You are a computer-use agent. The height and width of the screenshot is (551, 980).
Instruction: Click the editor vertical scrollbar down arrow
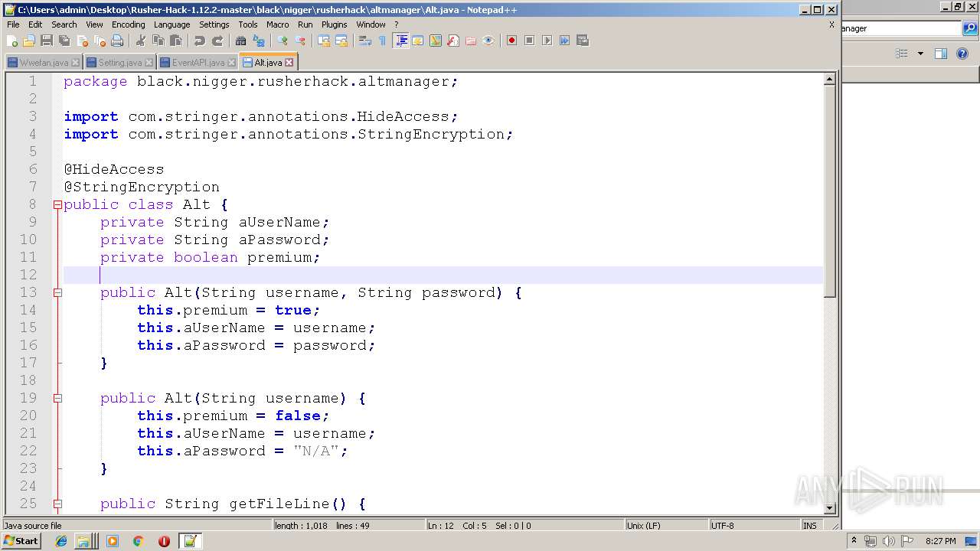[829, 508]
